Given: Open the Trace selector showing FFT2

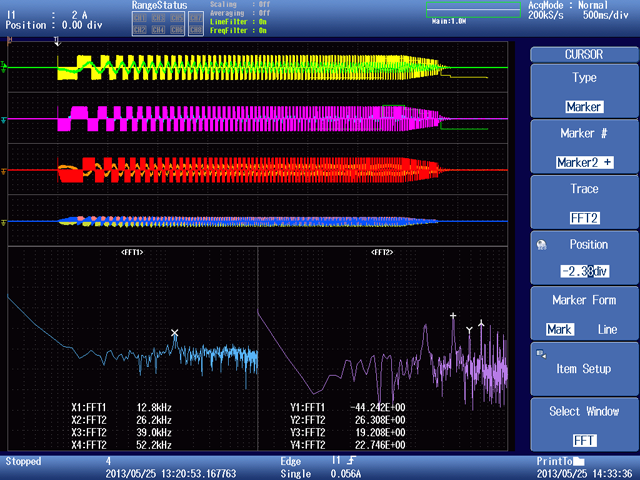Looking at the screenshot, I should [584, 202].
